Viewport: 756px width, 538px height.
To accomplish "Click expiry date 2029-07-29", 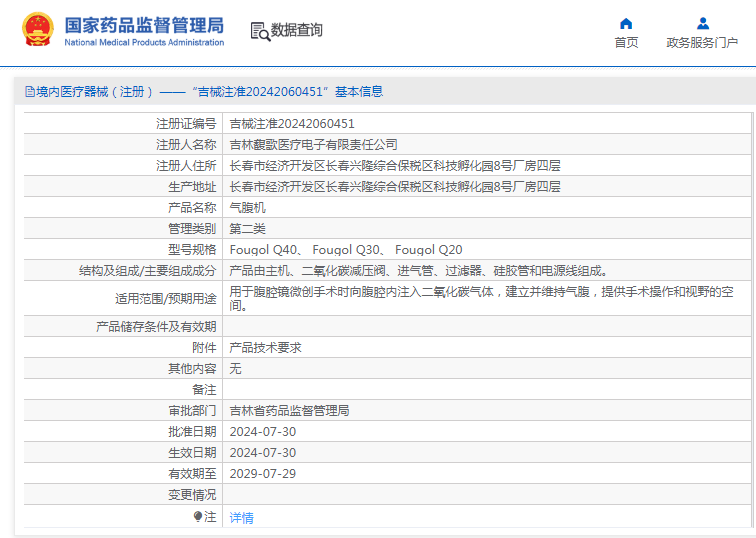I will pyautogui.click(x=263, y=474).
